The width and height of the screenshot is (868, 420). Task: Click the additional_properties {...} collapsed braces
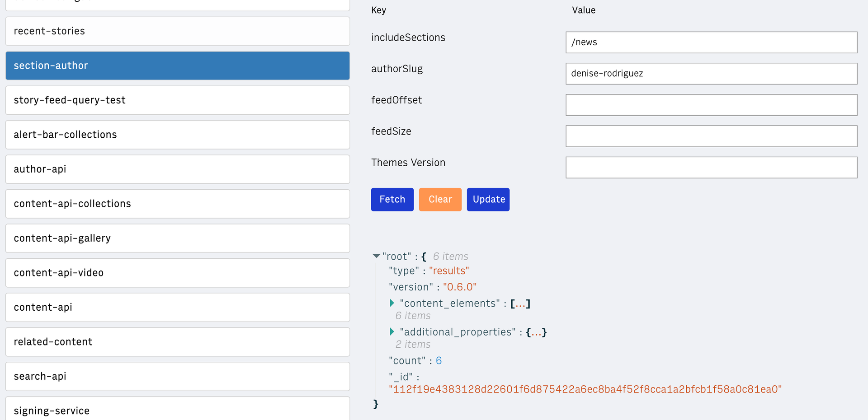tap(537, 332)
